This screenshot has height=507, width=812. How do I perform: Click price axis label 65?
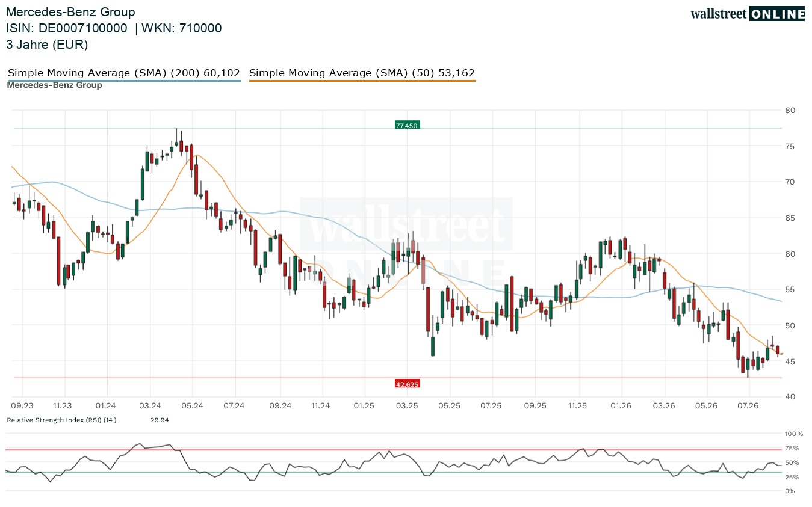coord(790,218)
